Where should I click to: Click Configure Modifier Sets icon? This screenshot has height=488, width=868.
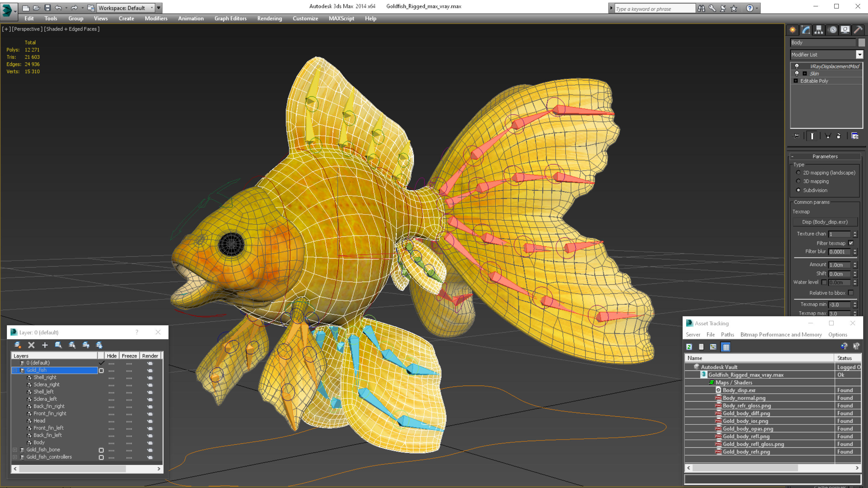coord(855,136)
